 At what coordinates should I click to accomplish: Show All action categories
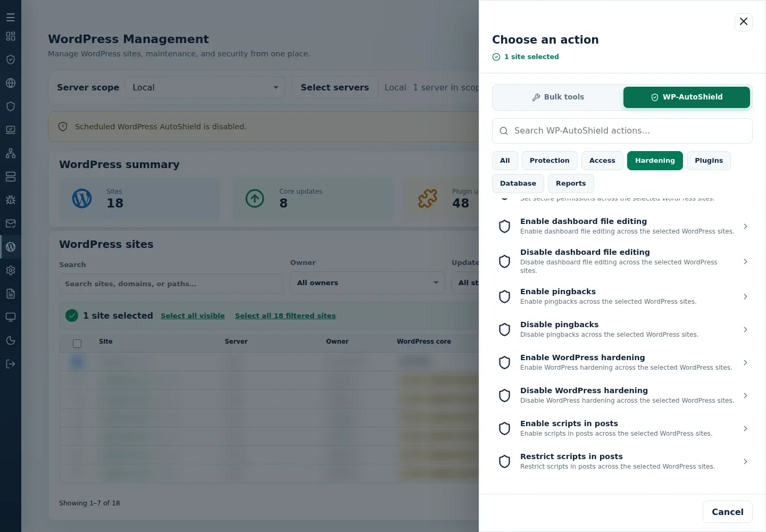tap(505, 161)
